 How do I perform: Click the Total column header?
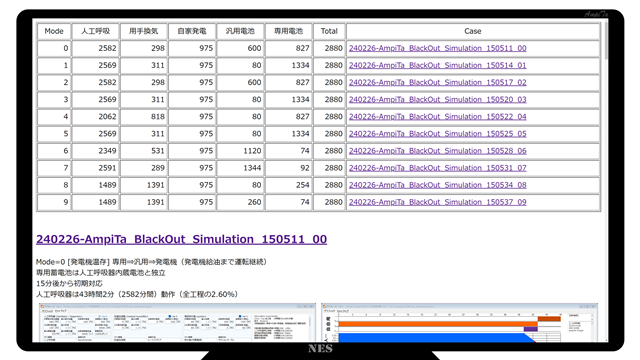[329, 31]
